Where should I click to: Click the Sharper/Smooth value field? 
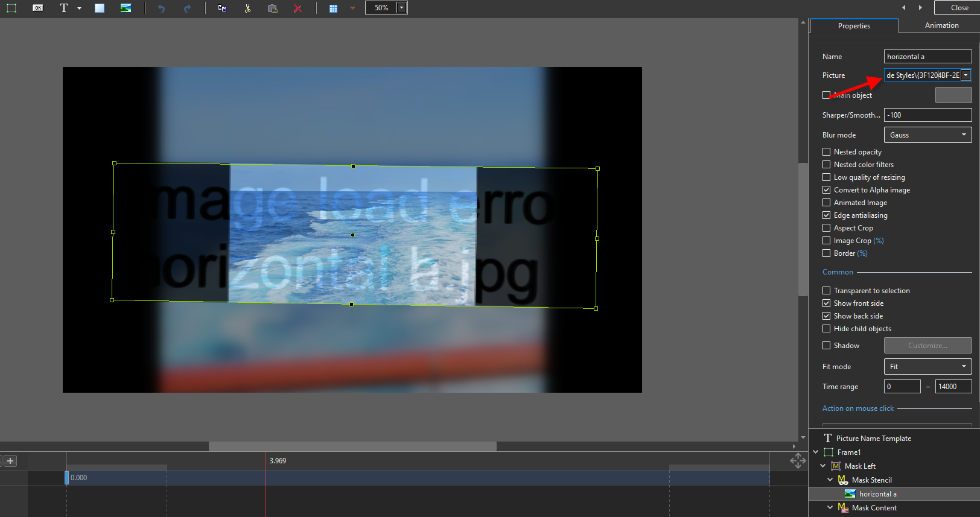click(927, 115)
